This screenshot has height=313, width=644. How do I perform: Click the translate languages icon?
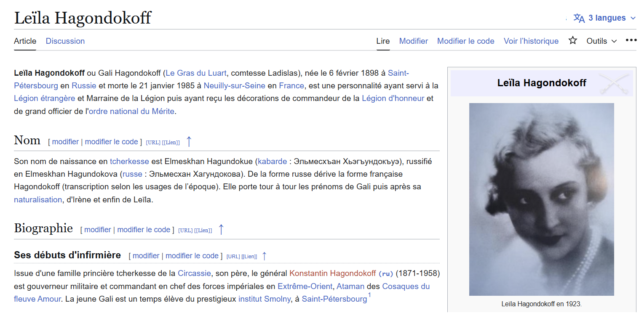[579, 18]
